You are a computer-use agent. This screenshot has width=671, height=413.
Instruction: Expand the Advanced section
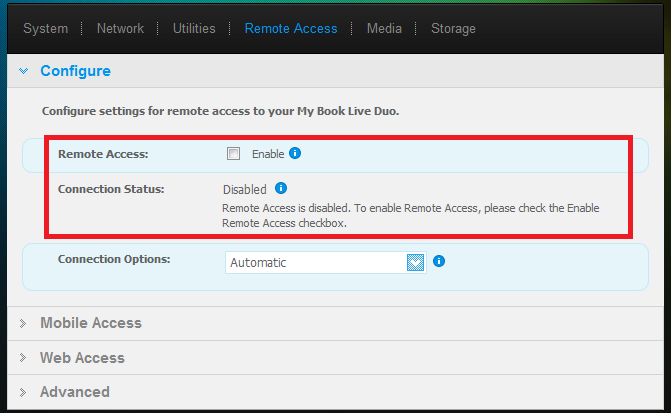point(74,391)
